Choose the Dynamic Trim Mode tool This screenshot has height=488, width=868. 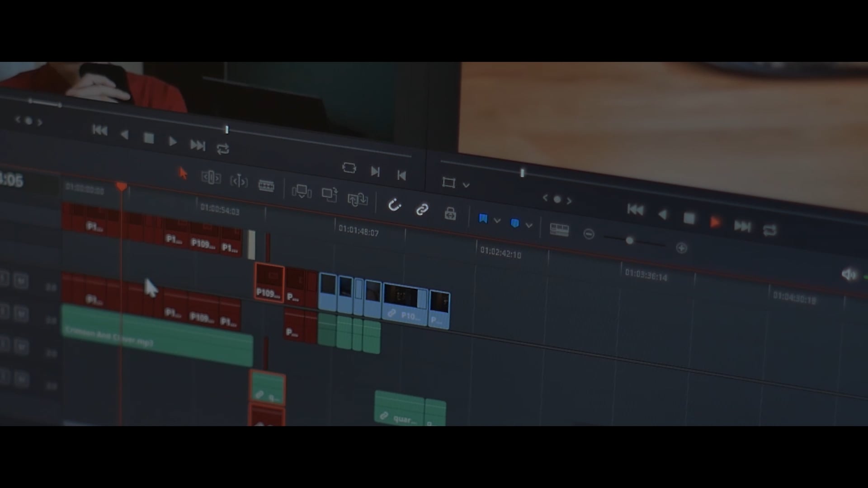click(239, 182)
